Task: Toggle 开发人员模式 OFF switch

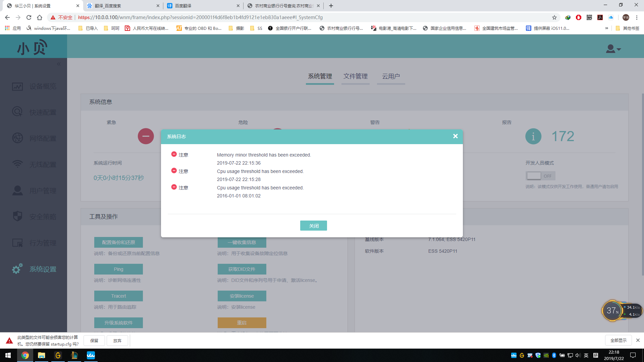Action: pos(540,176)
